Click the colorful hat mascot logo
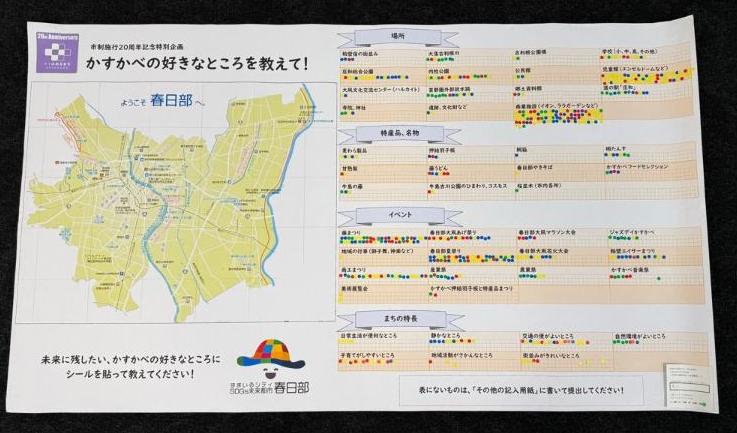 271,358
